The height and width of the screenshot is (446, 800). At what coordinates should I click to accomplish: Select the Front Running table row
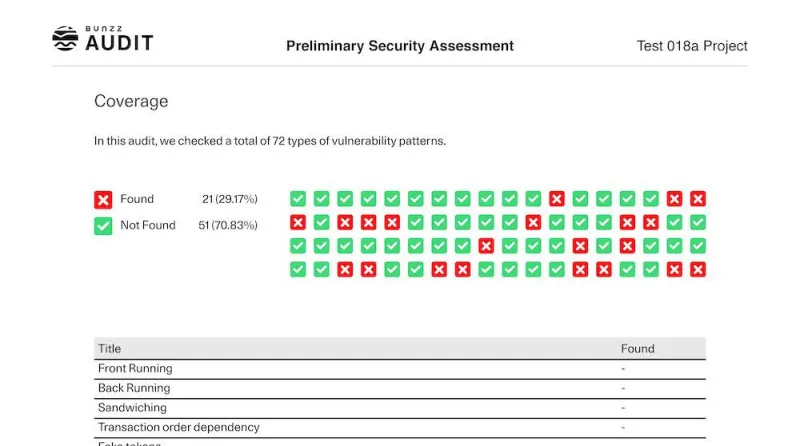click(x=135, y=369)
